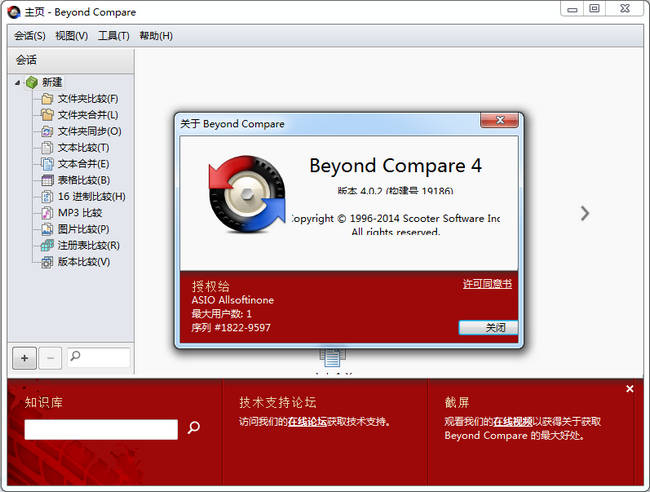
Task: Click the serial text '序列 #1822-9597'
Action: coord(231,328)
